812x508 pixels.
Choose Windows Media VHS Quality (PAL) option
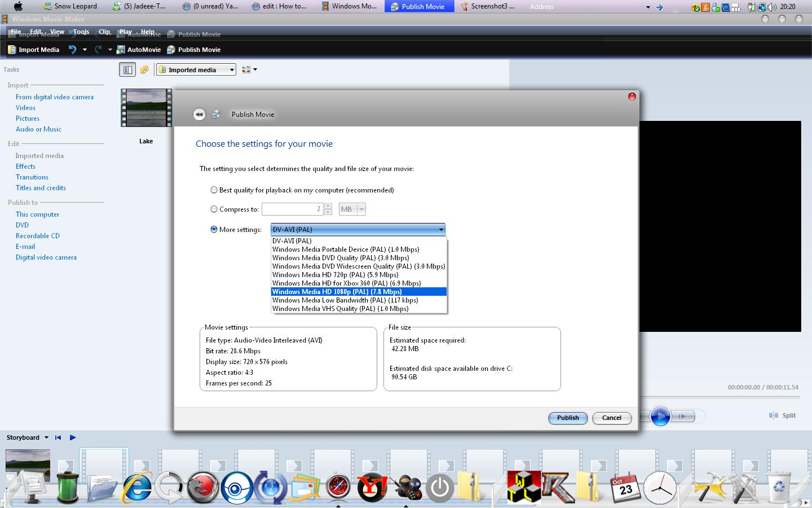pyautogui.click(x=359, y=309)
